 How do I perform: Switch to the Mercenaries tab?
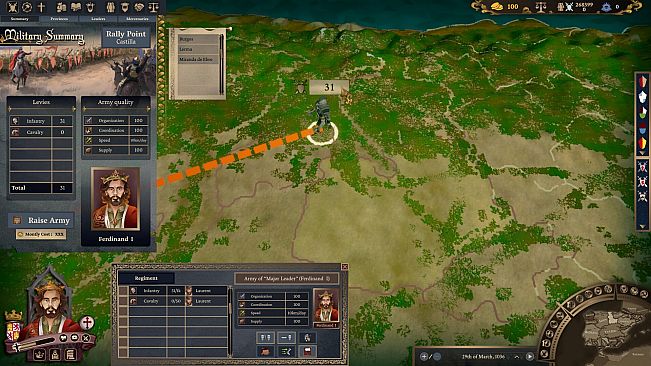[x=137, y=19]
